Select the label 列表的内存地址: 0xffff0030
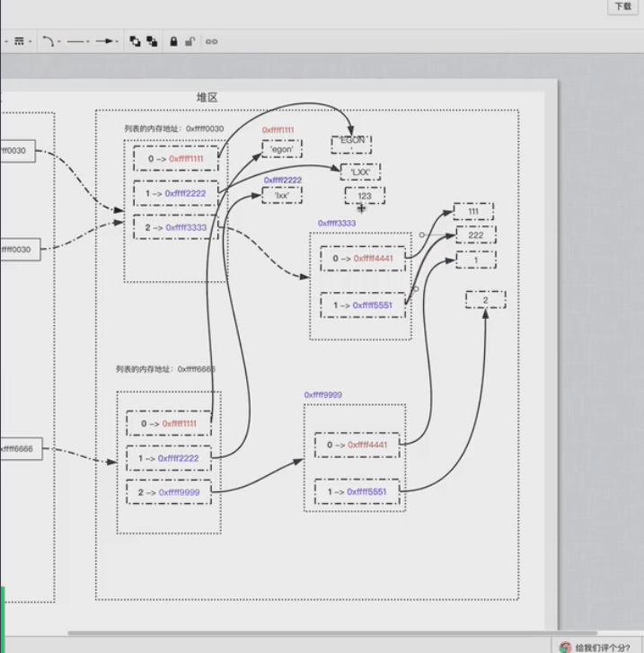Image resolution: width=644 pixels, height=653 pixels. [x=173, y=128]
